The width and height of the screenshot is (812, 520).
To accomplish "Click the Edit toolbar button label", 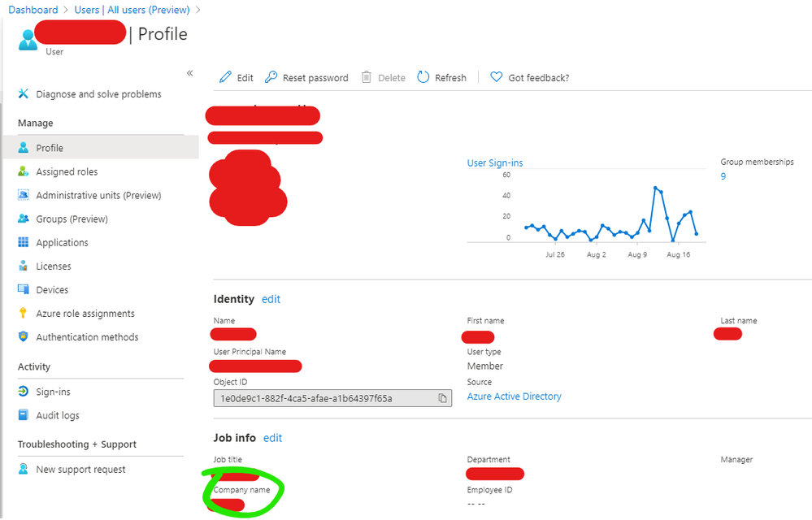I will click(x=245, y=78).
